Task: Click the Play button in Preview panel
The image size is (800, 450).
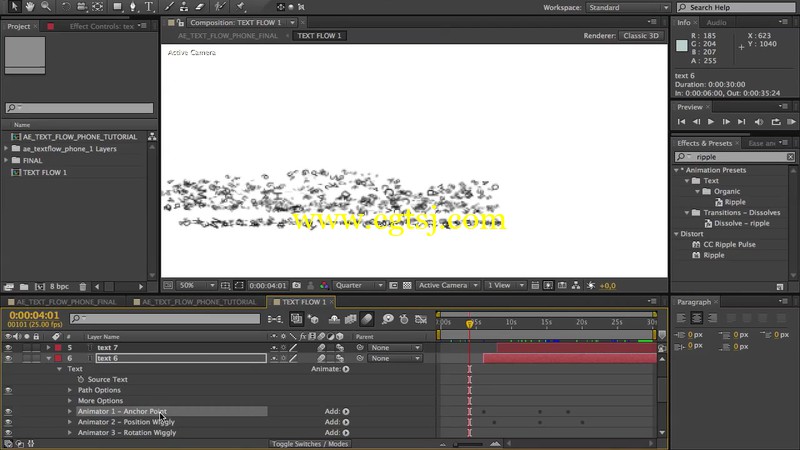Action: point(711,122)
